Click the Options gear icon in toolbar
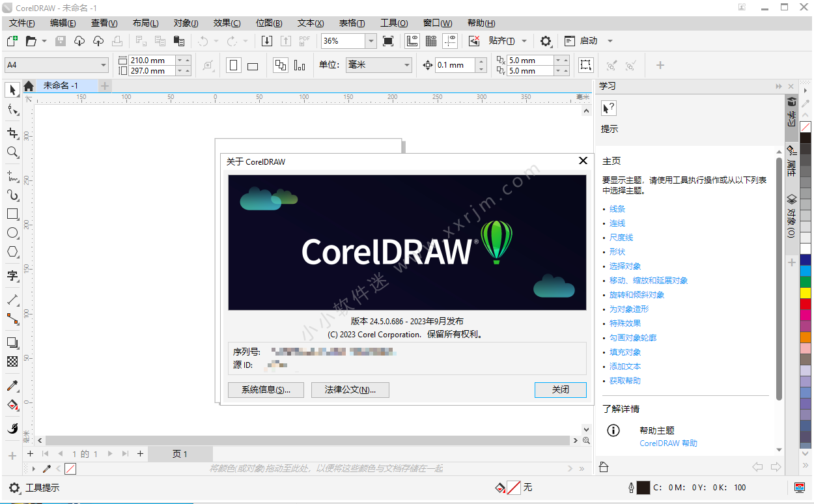Viewport: 814px width, 504px height. pyautogui.click(x=546, y=41)
